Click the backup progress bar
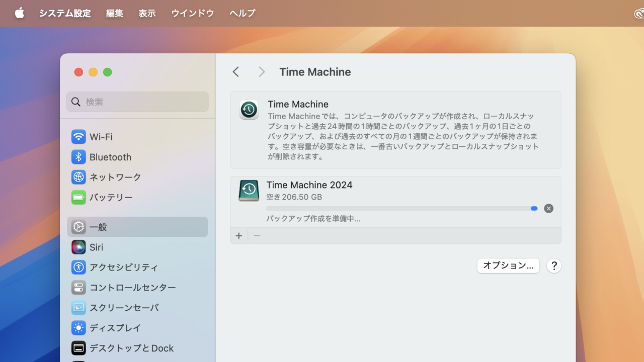Image resolution: width=644 pixels, height=362 pixels. pos(402,208)
